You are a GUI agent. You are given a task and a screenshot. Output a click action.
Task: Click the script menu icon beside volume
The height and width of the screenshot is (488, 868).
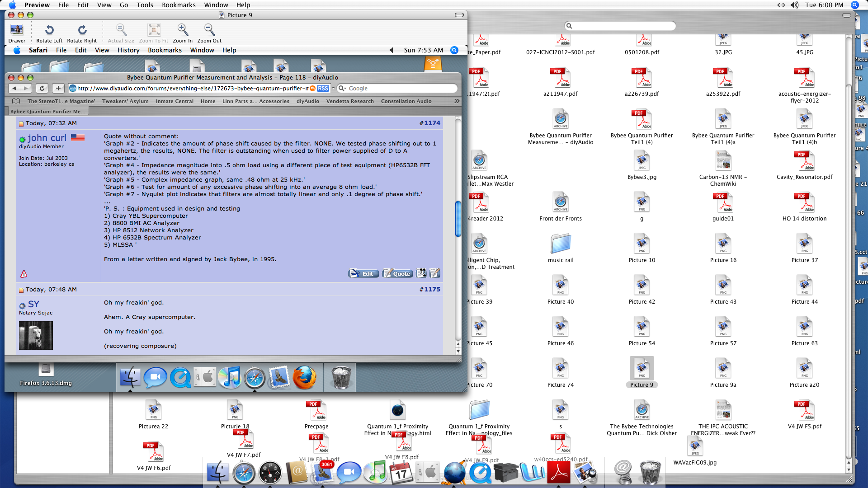pyautogui.click(x=781, y=5)
